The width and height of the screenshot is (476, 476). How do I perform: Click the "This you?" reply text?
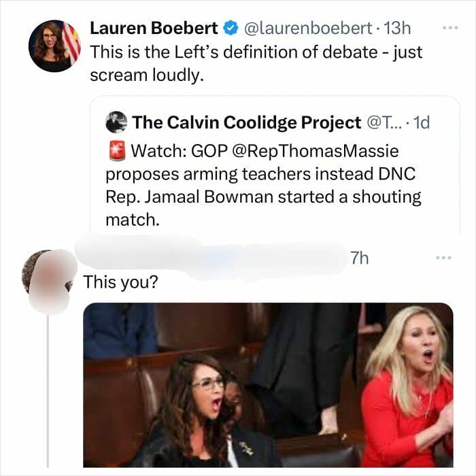(x=120, y=281)
